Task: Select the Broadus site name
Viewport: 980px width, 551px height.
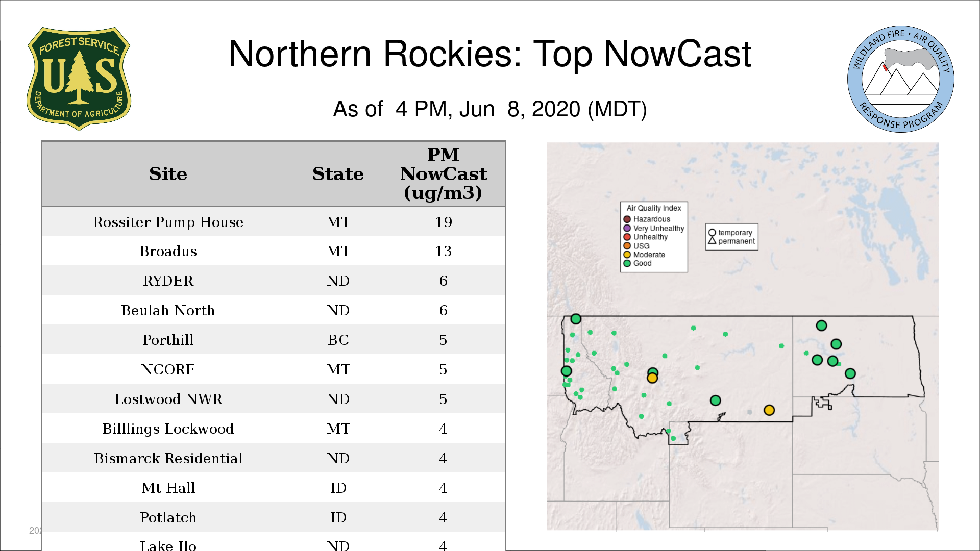Action: 168,252
